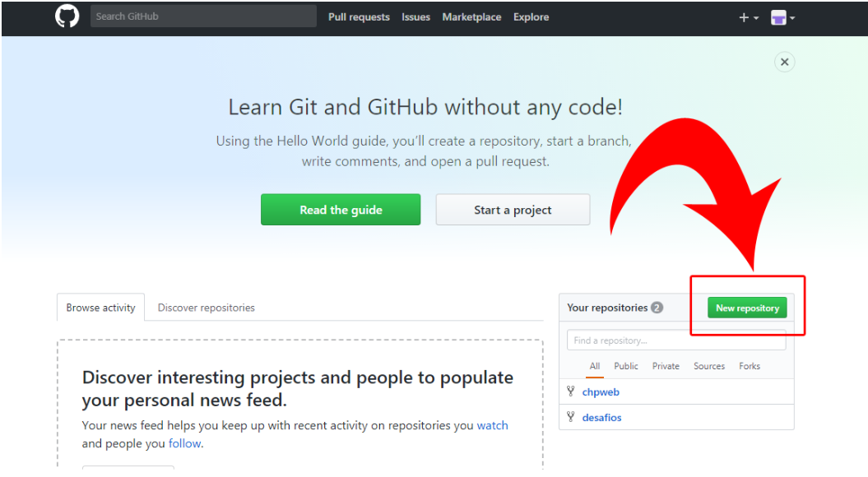This screenshot has height=477, width=868.
Task: Focus the Find a repository field
Action: 676,340
